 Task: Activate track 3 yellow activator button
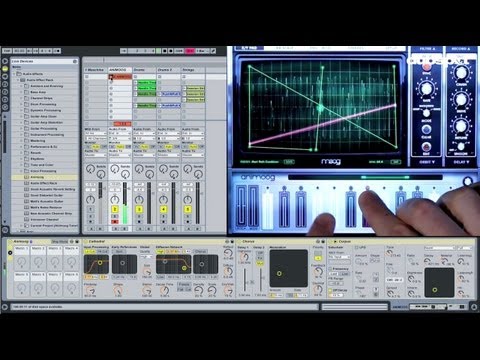[x=139, y=209]
